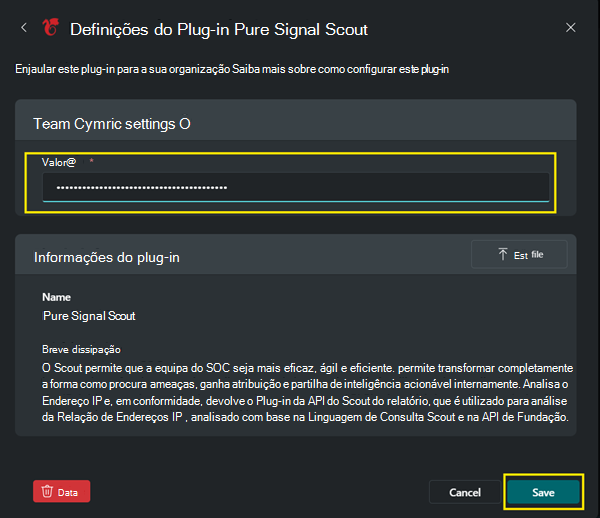
Task: Click the 'Informações do plug-in' heading
Action: pos(107,257)
